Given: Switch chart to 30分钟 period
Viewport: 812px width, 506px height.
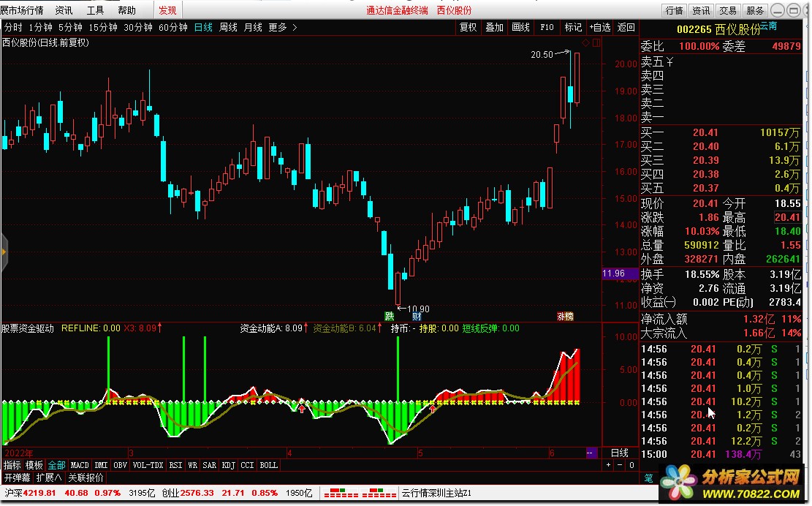Looking at the screenshot, I should [x=137, y=27].
